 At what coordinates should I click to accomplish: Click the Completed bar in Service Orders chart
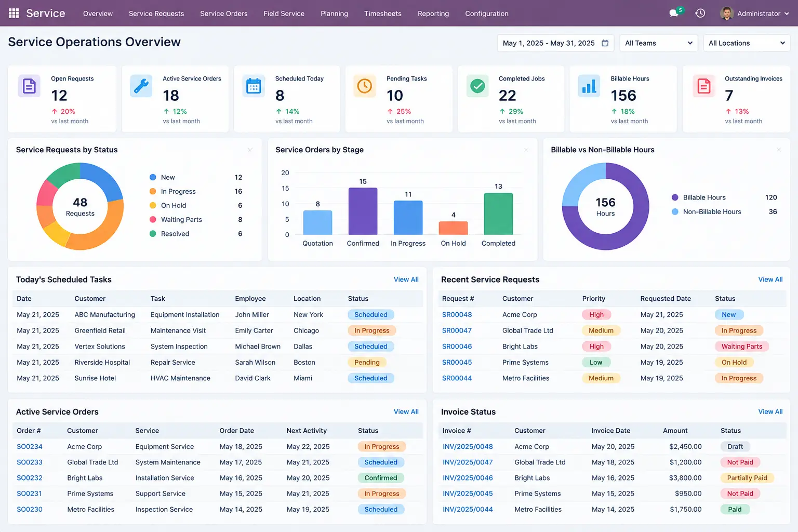coord(498,214)
